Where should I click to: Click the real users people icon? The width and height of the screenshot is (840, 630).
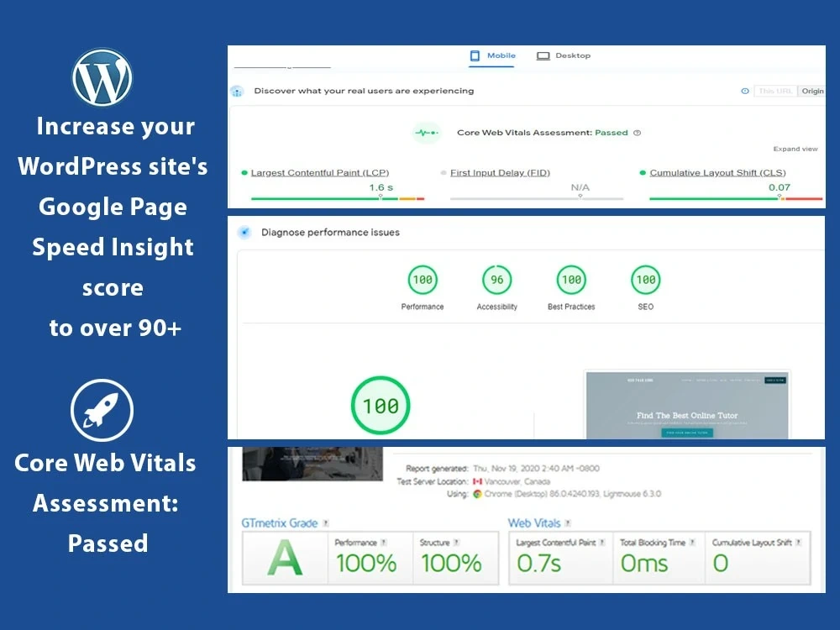pyautogui.click(x=237, y=92)
